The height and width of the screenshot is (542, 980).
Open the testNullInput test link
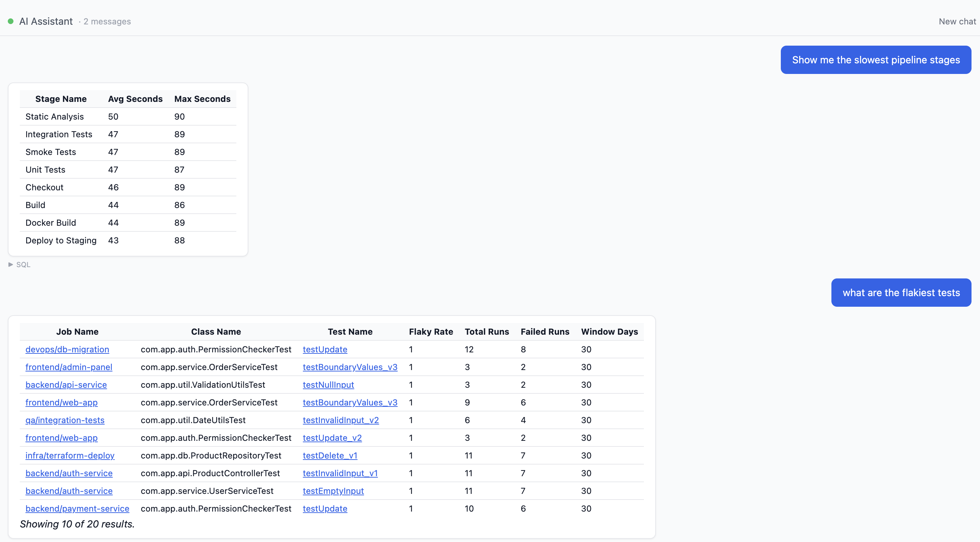click(328, 385)
